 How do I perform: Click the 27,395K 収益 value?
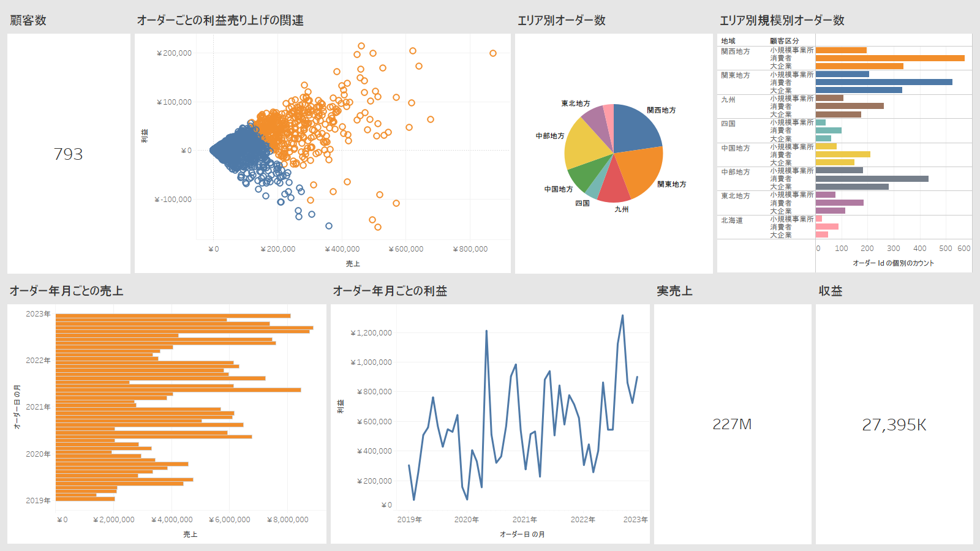(x=894, y=425)
